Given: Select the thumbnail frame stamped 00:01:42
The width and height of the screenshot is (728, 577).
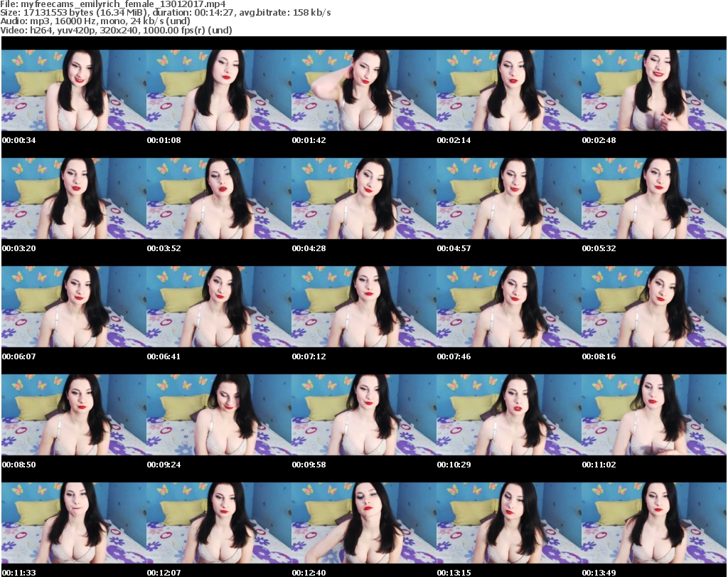Looking at the screenshot, I should (364, 90).
